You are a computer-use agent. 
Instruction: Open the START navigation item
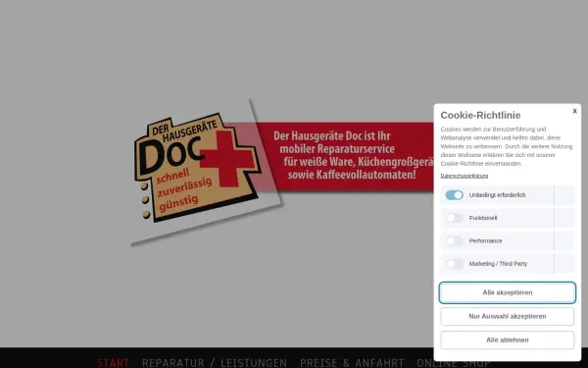(114, 363)
